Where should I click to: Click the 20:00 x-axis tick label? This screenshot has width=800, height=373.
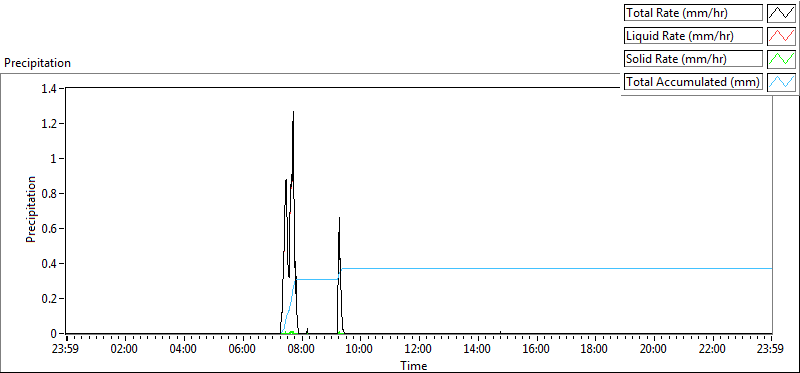pyautogui.click(x=654, y=349)
